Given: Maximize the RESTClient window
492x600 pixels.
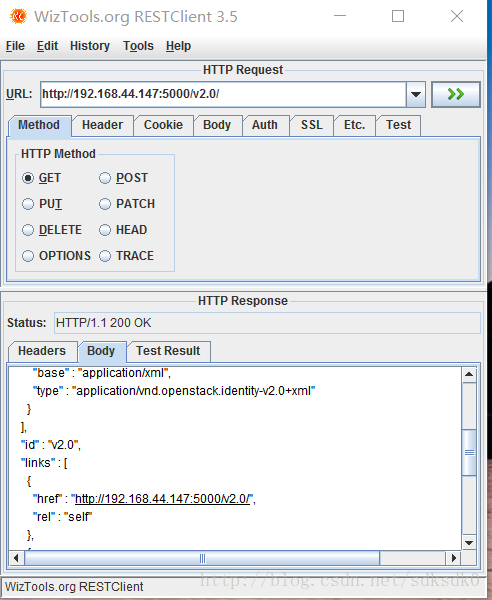Looking at the screenshot, I should coord(398,16).
